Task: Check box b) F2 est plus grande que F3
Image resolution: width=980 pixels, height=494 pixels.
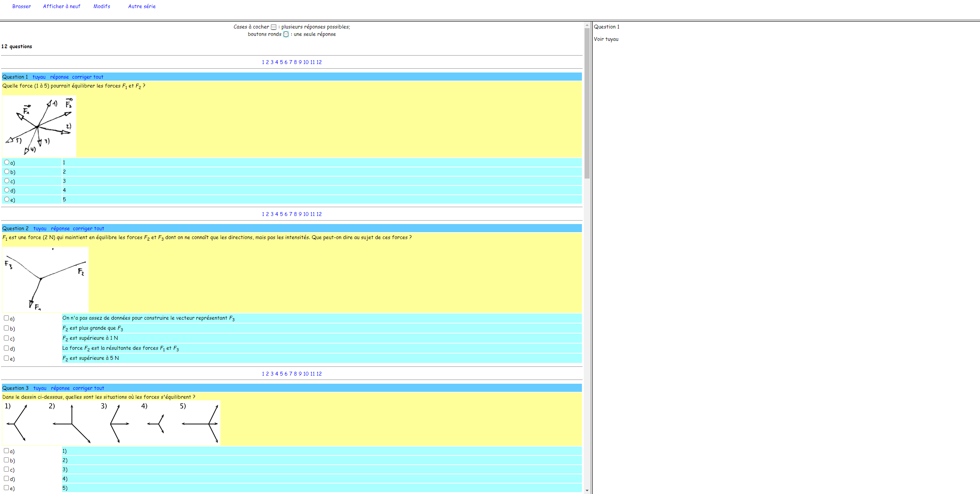Action: click(x=7, y=328)
